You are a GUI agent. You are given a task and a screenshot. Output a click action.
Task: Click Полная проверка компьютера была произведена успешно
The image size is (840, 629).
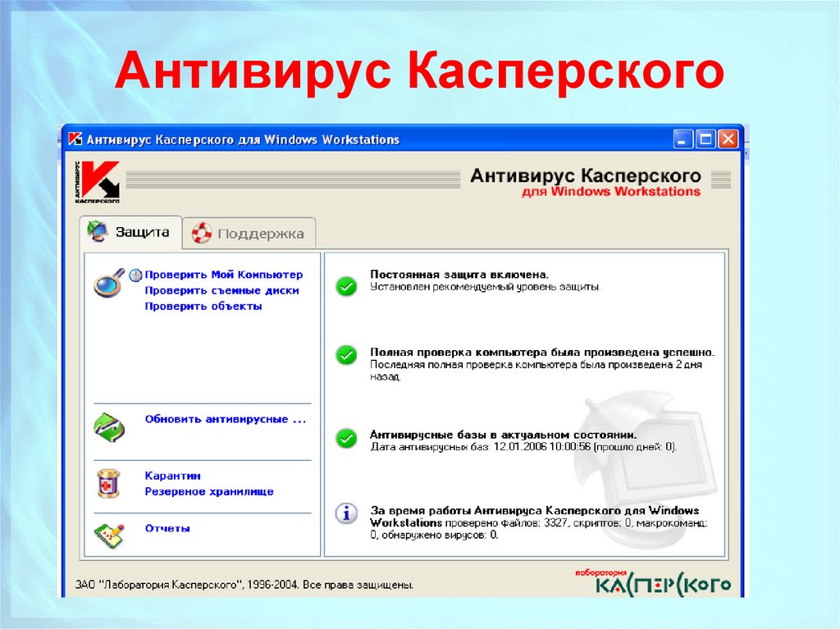pyautogui.click(x=542, y=352)
